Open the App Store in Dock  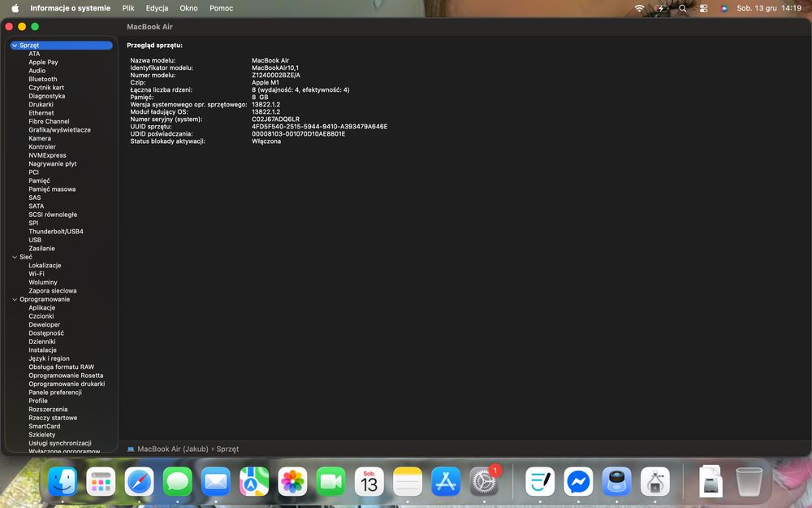click(x=446, y=481)
